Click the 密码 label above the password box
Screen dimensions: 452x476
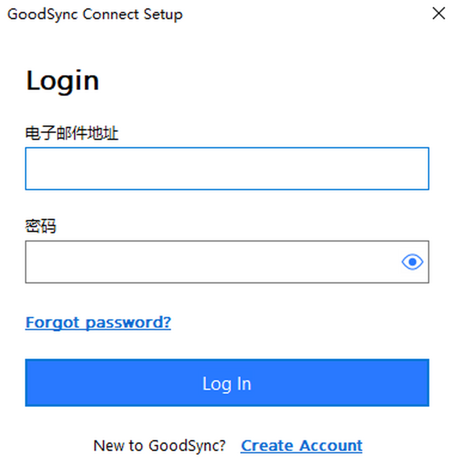point(41,226)
